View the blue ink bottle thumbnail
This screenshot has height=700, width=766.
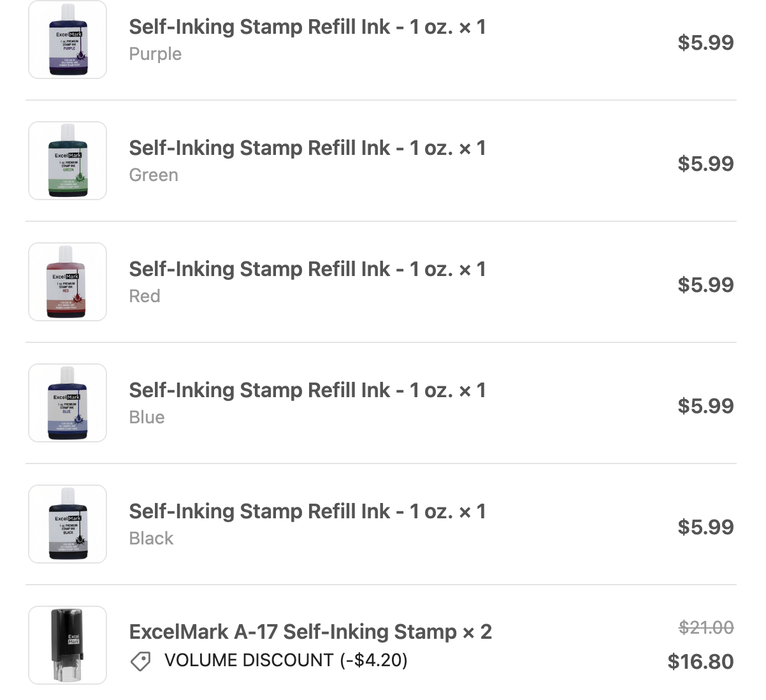[68, 403]
